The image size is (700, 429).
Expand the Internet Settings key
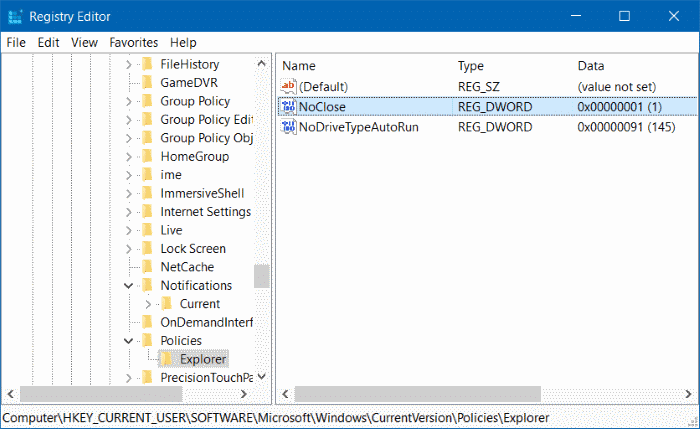click(129, 212)
